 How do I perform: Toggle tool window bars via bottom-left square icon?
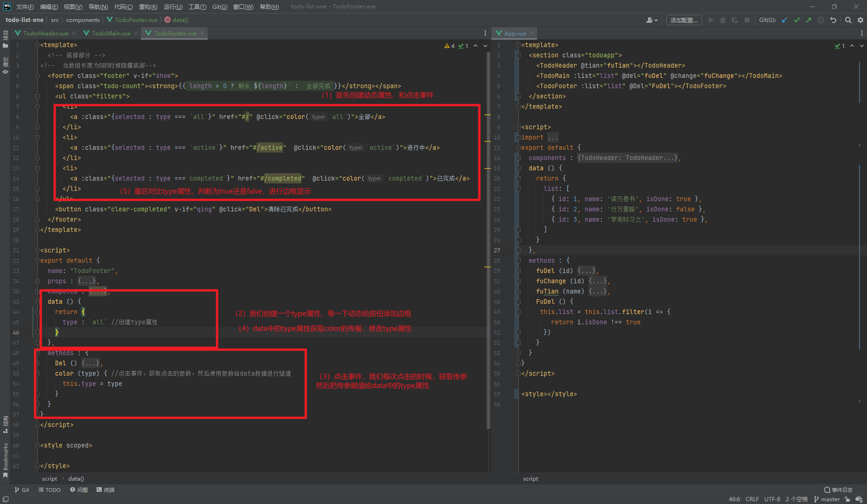[6, 499]
